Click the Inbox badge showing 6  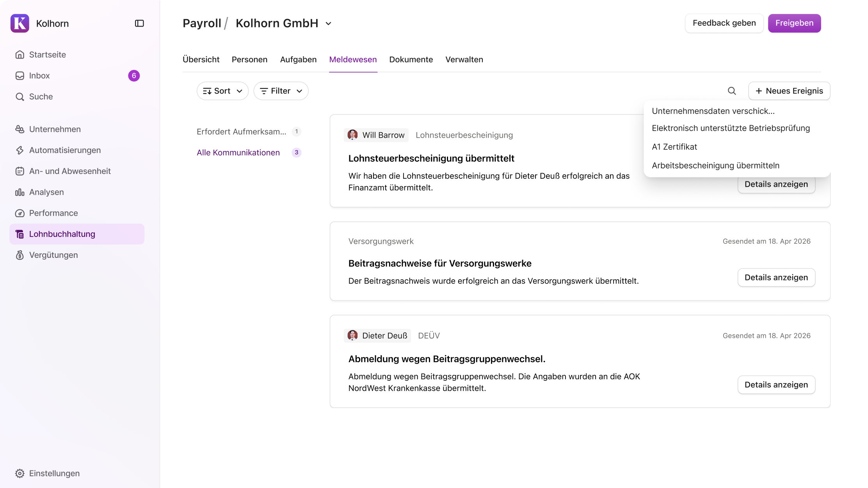[x=134, y=76]
